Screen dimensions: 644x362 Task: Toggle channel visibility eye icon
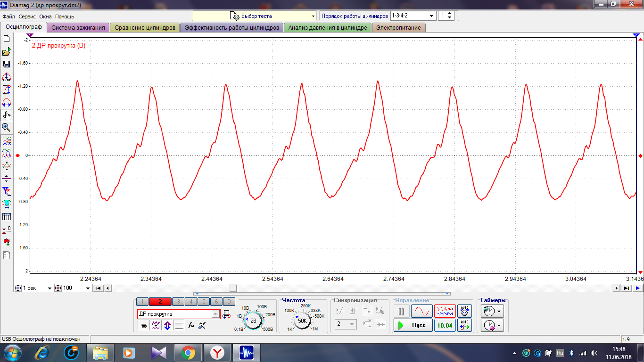pyautogui.click(x=144, y=325)
